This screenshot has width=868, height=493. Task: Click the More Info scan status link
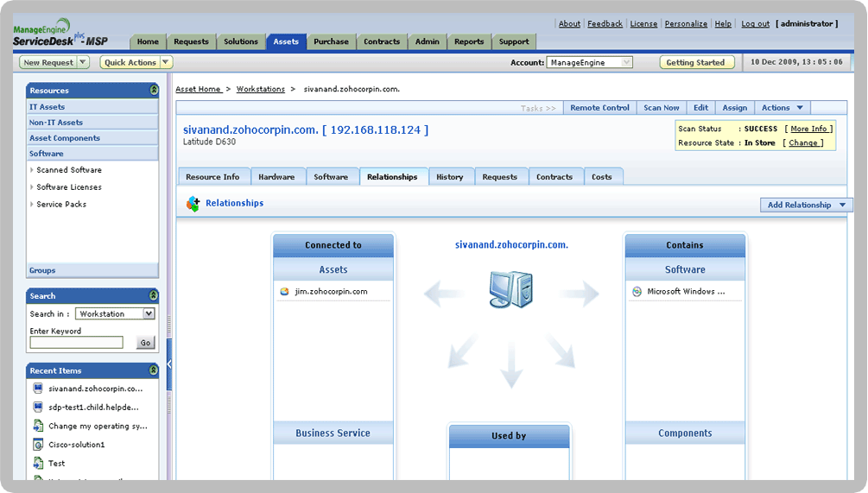pyautogui.click(x=808, y=129)
